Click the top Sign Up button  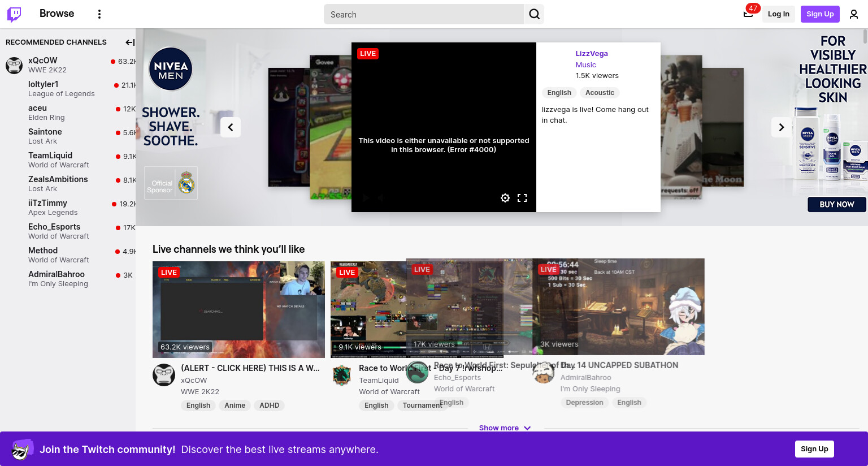[820, 14]
